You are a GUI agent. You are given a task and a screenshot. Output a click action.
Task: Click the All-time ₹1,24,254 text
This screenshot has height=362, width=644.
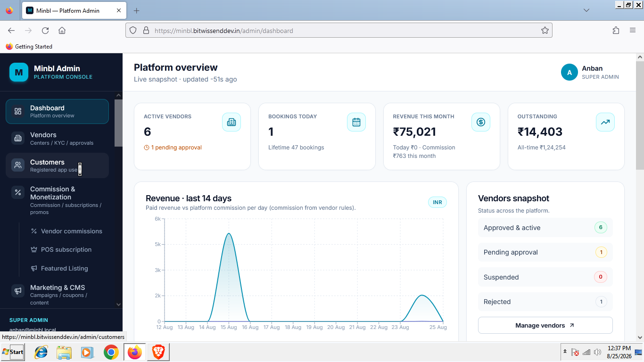pyautogui.click(x=541, y=148)
